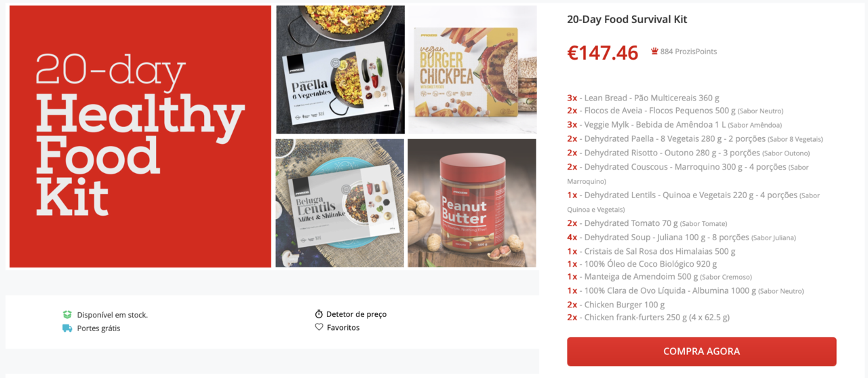
Task: Select the Veggie Mylk Bebida de Amêndoa item
Action: (674, 125)
